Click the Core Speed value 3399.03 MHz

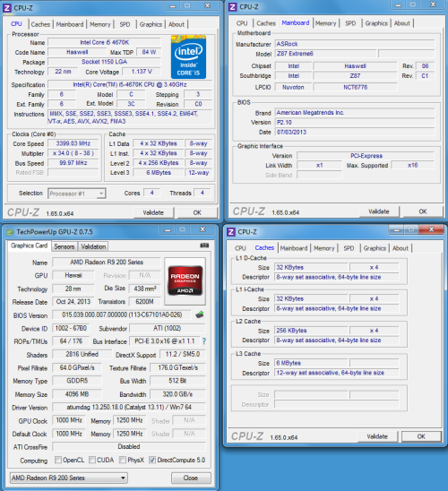[73, 143]
